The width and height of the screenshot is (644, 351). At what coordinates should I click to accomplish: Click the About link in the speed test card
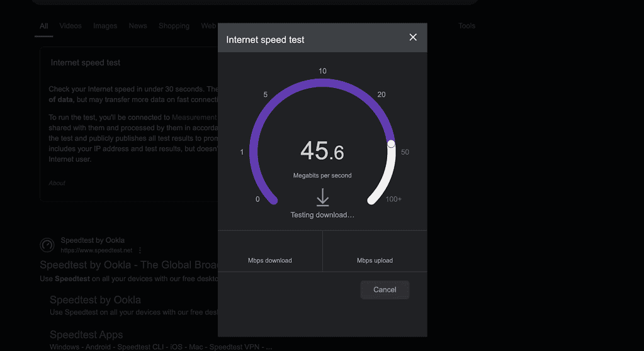click(x=57, y=183)
